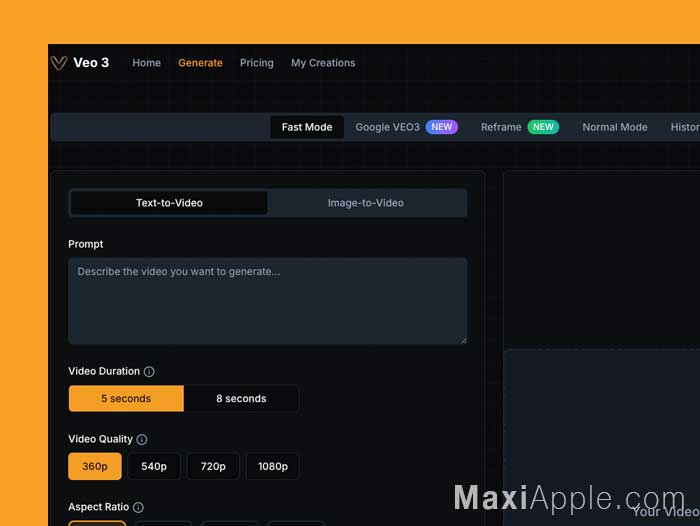Click the Veo 3 logo icon
The height and width of the screenshot is (526, 700).
58,63
